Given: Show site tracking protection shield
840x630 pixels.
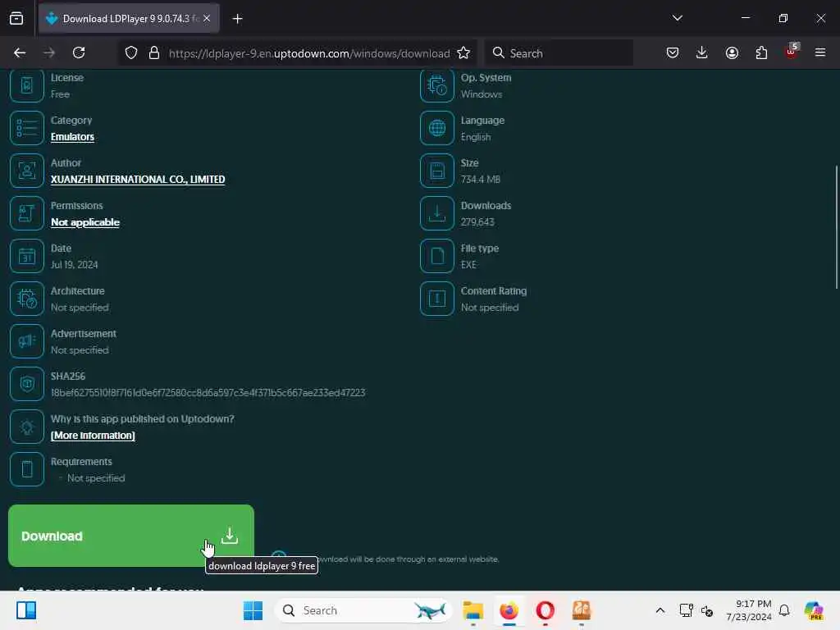Looking at the screenshot, I should [x=131, y=52].
